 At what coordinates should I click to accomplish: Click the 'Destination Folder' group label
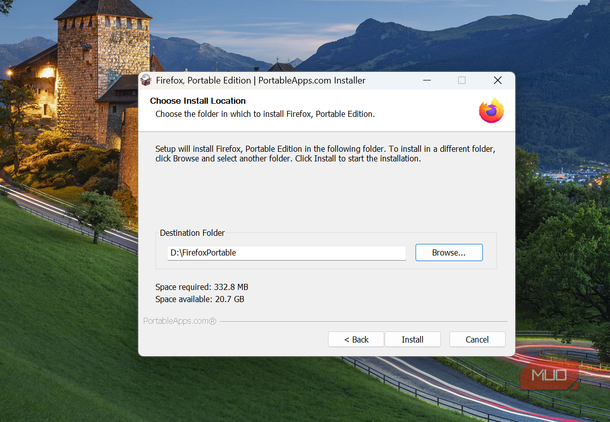pyautogui.click(x=192, y=233)
